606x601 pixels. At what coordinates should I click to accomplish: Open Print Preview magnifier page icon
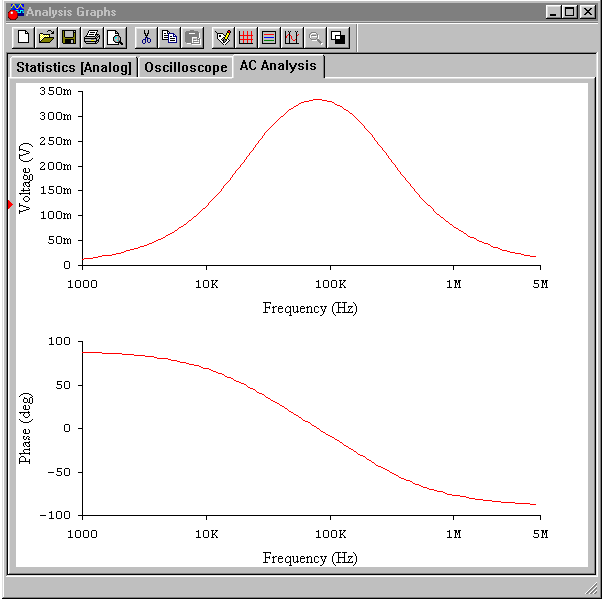[115, 37]
